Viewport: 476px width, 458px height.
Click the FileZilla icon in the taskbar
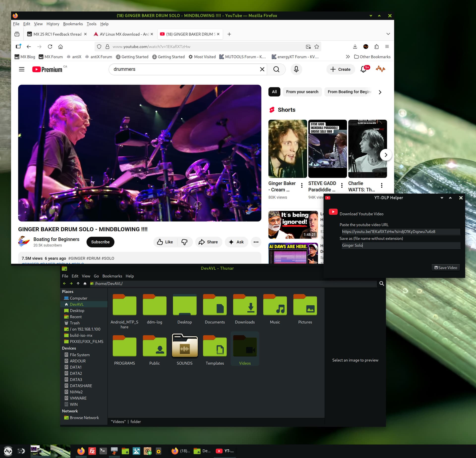pos(92,451)
